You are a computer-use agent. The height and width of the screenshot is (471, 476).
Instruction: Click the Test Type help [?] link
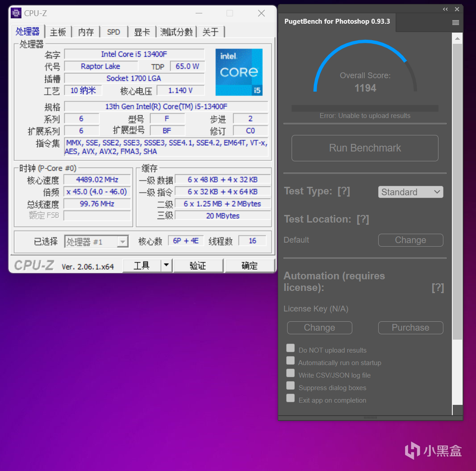pyautogui.click(x=344, y=191)
